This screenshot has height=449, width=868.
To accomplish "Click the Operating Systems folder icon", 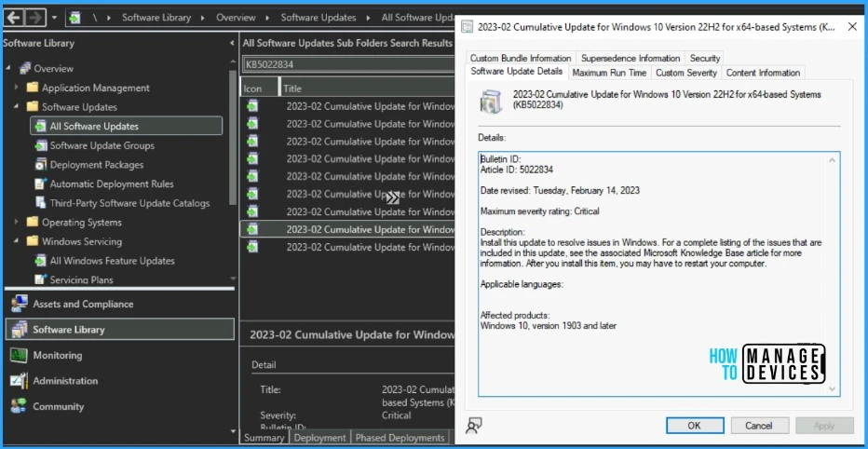I will coord(33,222).
